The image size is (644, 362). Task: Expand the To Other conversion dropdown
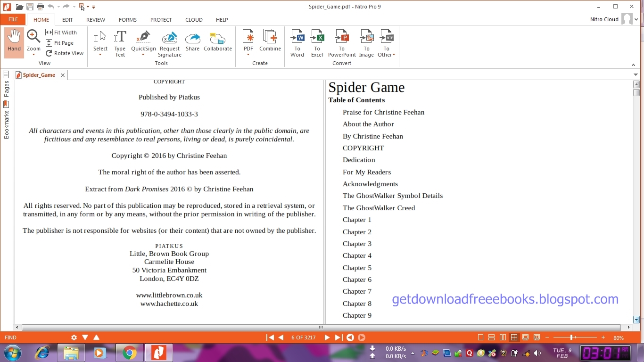pos(394,55)
